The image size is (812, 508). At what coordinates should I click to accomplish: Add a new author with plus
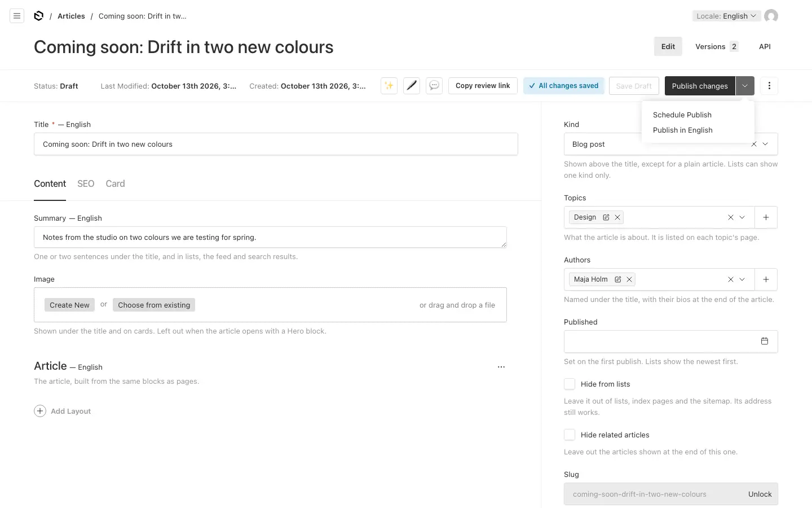tap(766, 279)
